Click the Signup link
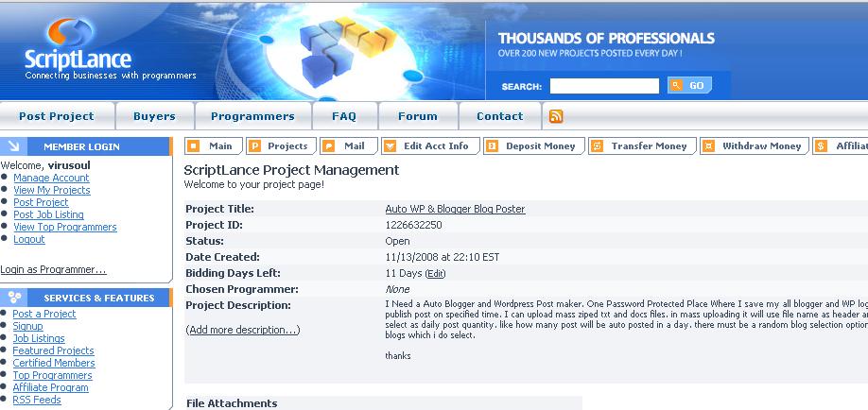Screen dimensions: 868x410 (27, 326)
